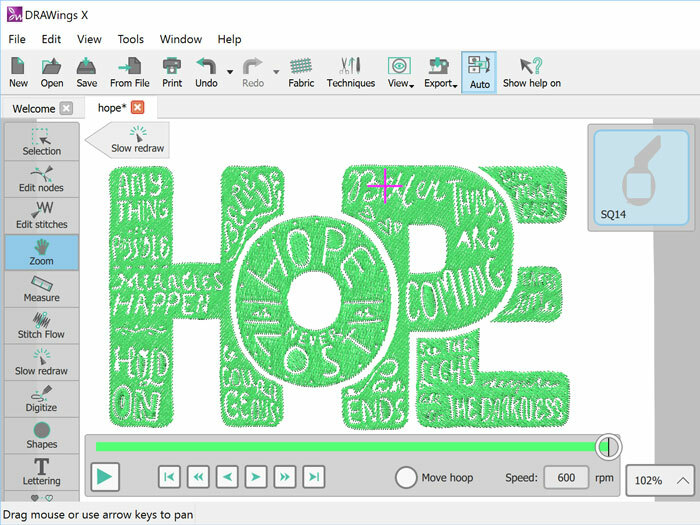Screen dimensions: 700x525
Task: Save the design with Save icon
Action: [87, 72]
